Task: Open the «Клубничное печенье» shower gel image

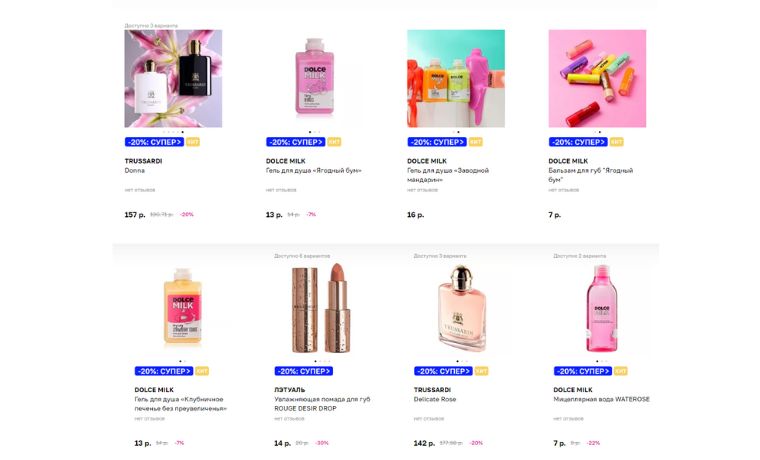Action: coord(183,308)
